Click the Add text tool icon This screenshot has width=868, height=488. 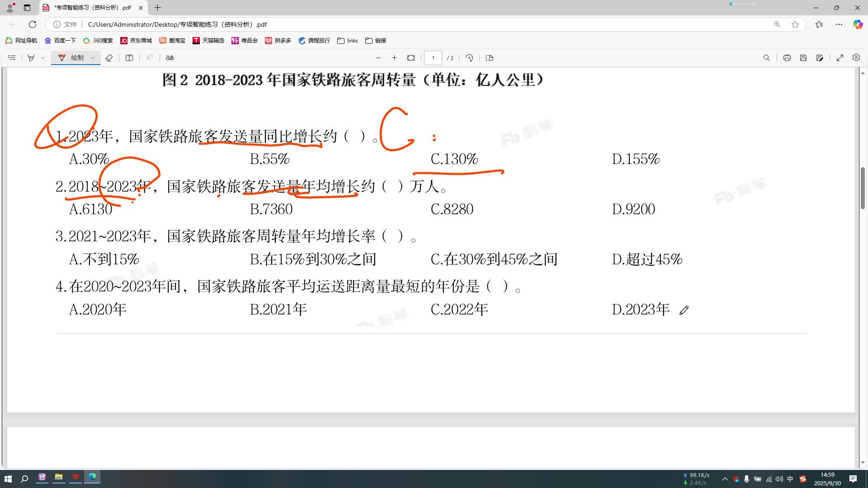pyautogui.click(x=129, y=58)
